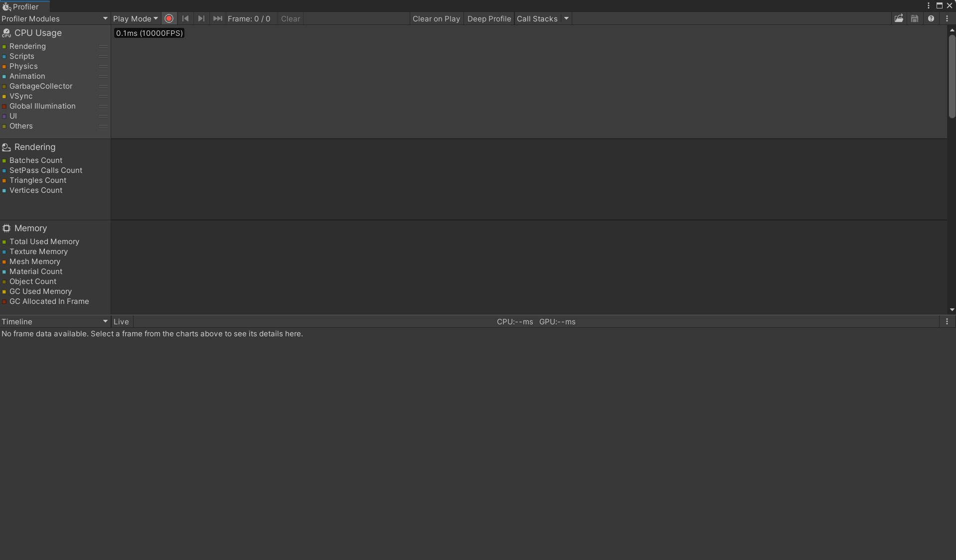Click the red Record profiling button
This screenshot has width=956, height=560.
pyautogui.click(x=169, y=19)
